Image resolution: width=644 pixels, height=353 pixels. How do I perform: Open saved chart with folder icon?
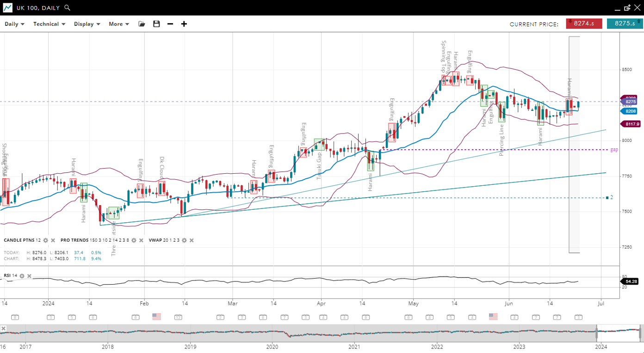(142, 24)
